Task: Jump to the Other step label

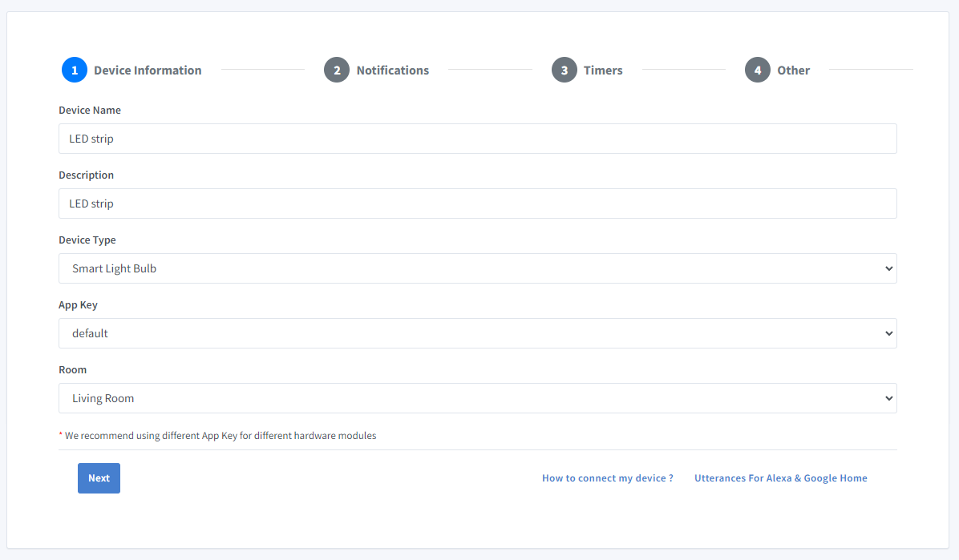Action: coord(793,71)
